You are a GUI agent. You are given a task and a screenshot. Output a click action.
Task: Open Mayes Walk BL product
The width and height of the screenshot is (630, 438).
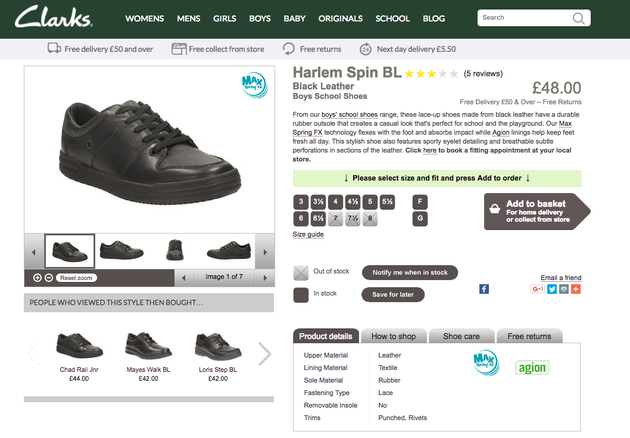[148, 356]
